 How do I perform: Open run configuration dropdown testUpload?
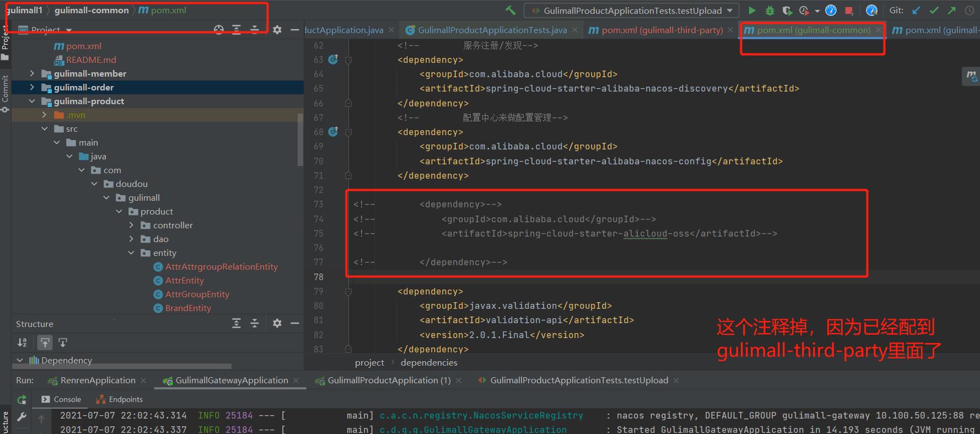pos(631,10)
